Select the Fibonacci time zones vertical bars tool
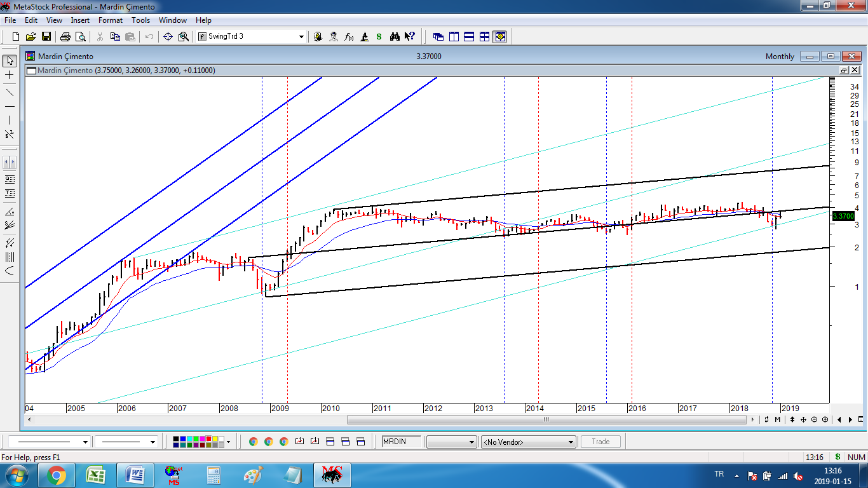The image size is (868, 488). [x=10, y=257]
